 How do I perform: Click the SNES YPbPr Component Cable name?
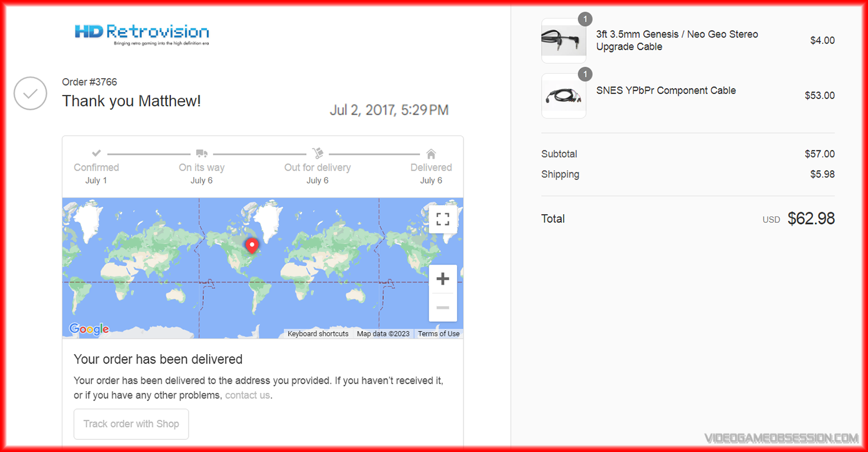pos(666,90)
